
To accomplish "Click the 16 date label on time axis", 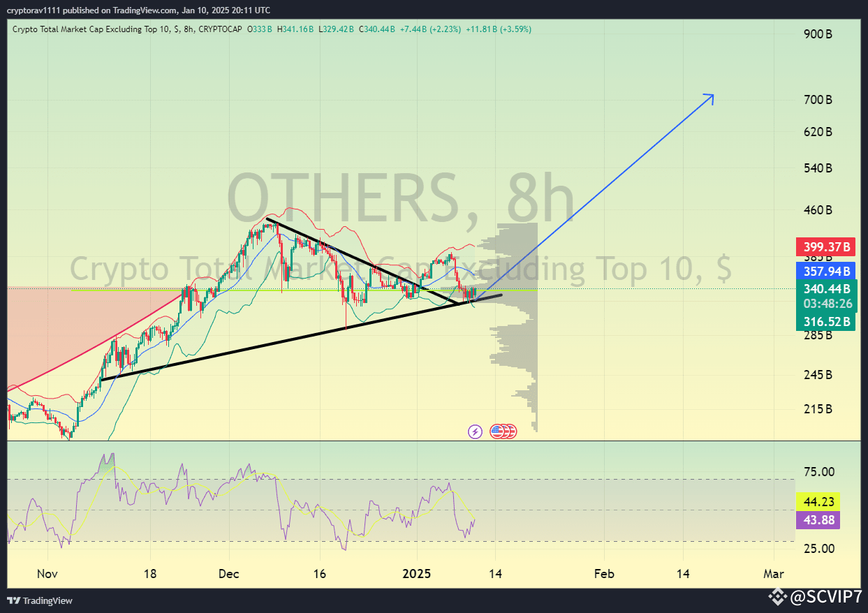I will (x=320, y=574).
